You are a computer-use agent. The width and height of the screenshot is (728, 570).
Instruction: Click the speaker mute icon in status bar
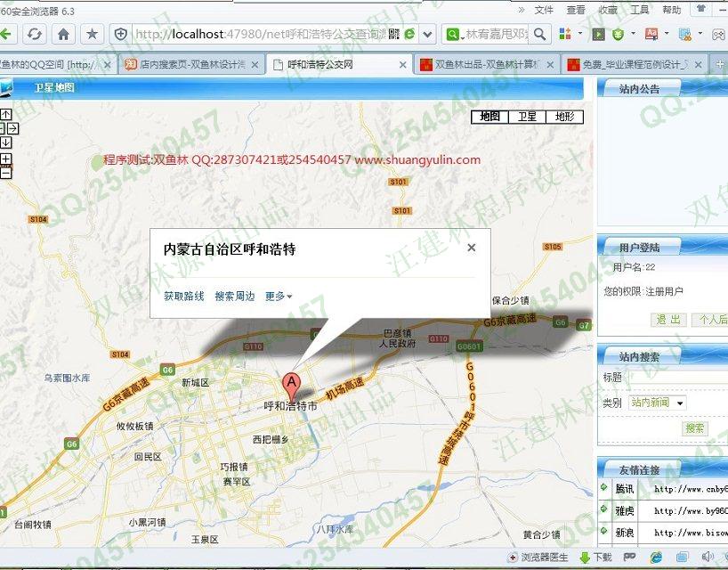point(708,557)
